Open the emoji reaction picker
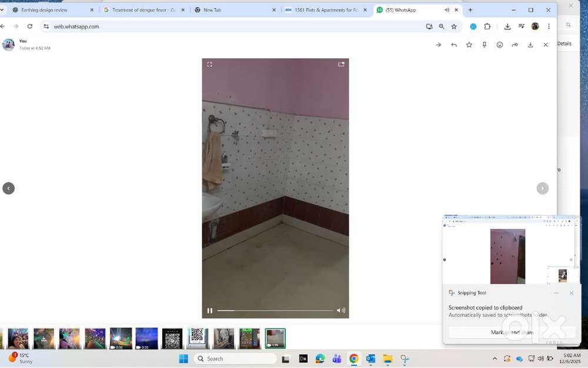The image size is (588, 368). coord(500,45)
